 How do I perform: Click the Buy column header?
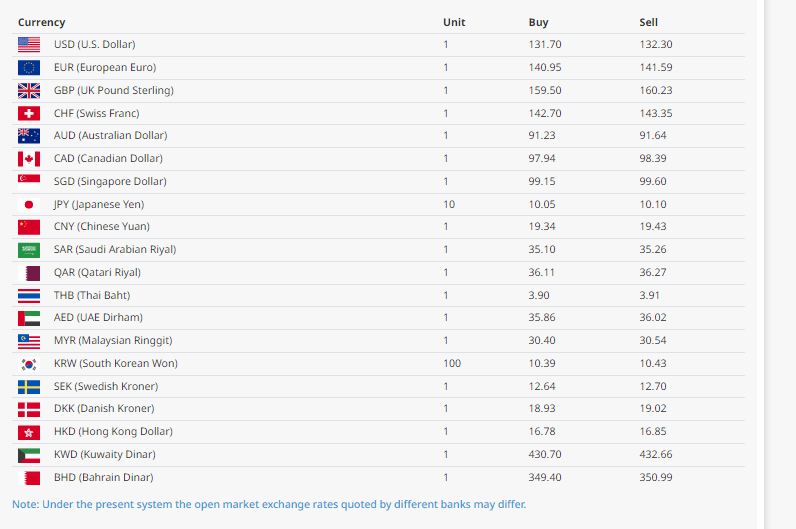coord(538,22)
